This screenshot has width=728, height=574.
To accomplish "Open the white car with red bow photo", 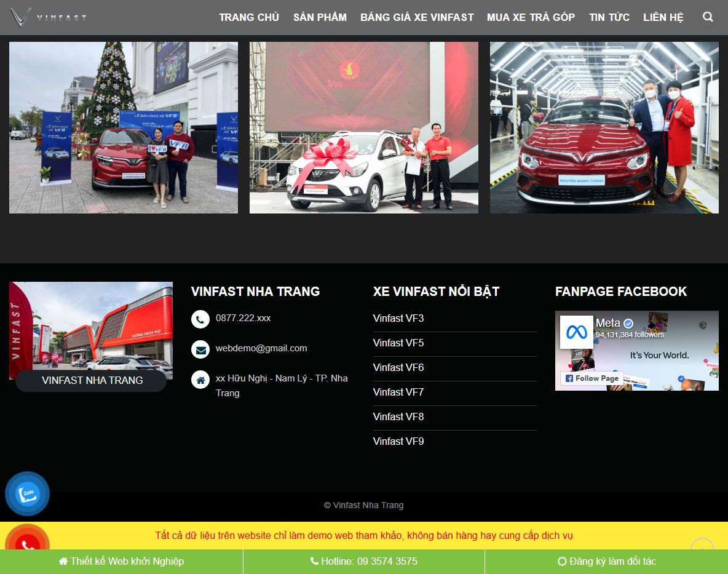I will tap(364, 128).
